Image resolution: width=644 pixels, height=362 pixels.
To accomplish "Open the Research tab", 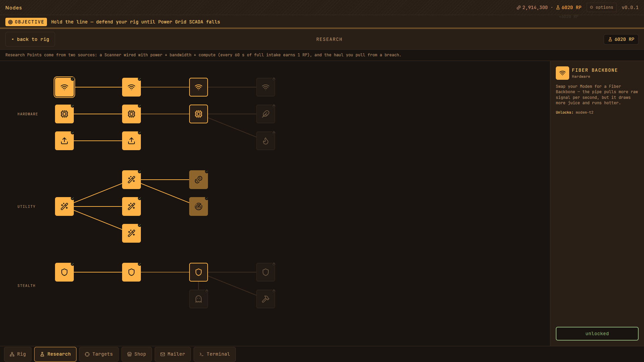I will 55,354.
